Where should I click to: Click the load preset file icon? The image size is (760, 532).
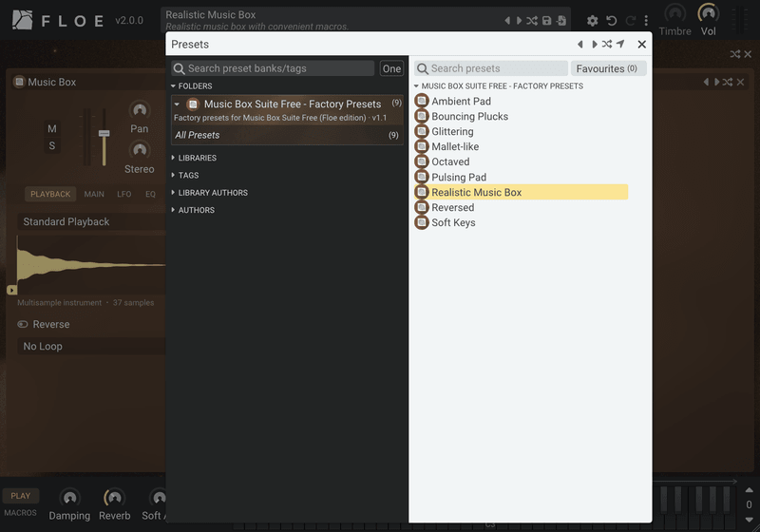click(x=561, y=20)
